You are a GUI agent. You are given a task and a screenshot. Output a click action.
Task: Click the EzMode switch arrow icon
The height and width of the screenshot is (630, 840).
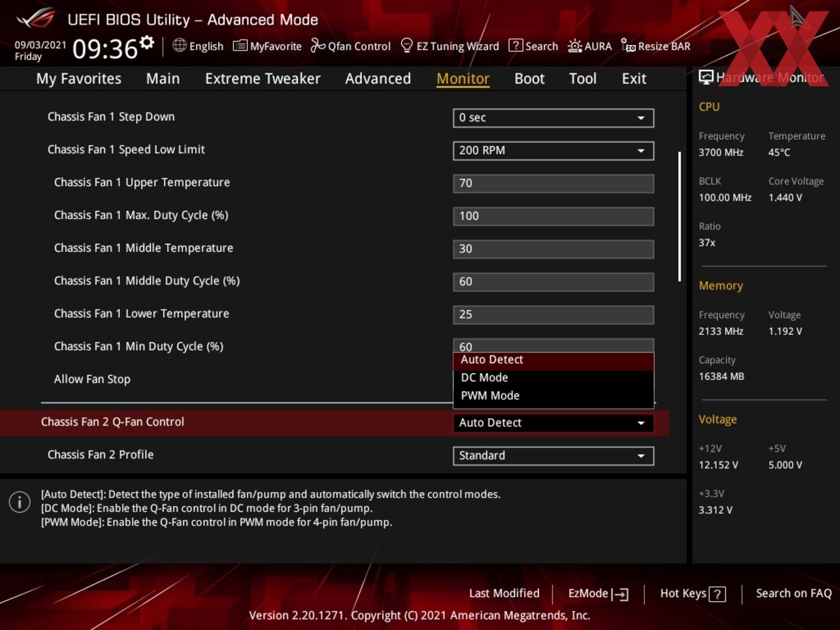(x=619, y=594)
